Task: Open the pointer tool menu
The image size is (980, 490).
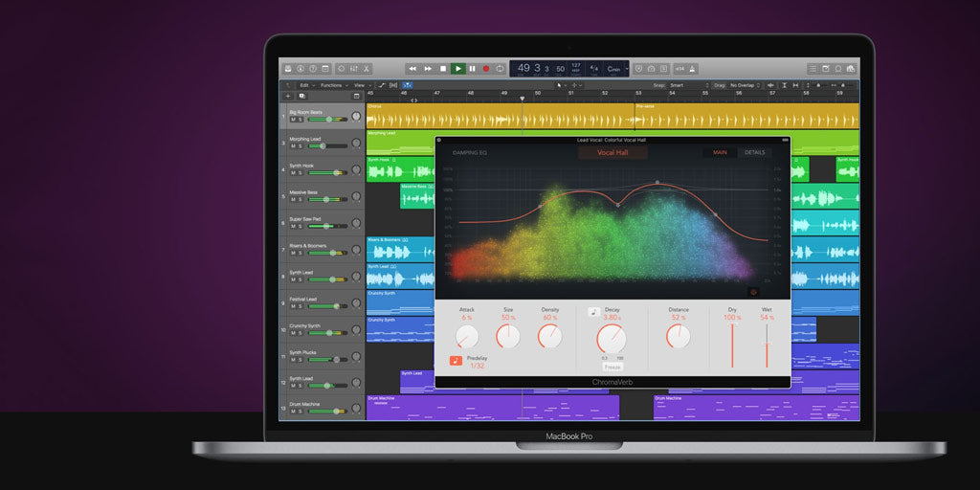Action: 561,85
